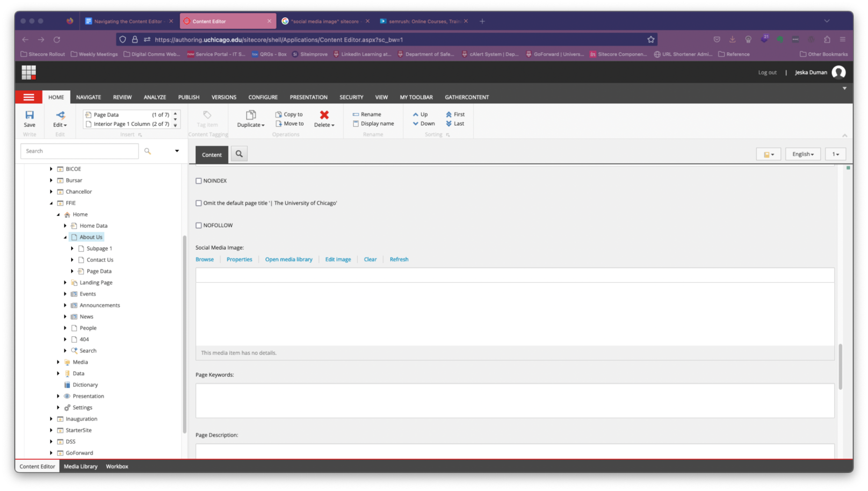Click the search magnifier next to Search box
868x491 pixels.
(148, 151)
